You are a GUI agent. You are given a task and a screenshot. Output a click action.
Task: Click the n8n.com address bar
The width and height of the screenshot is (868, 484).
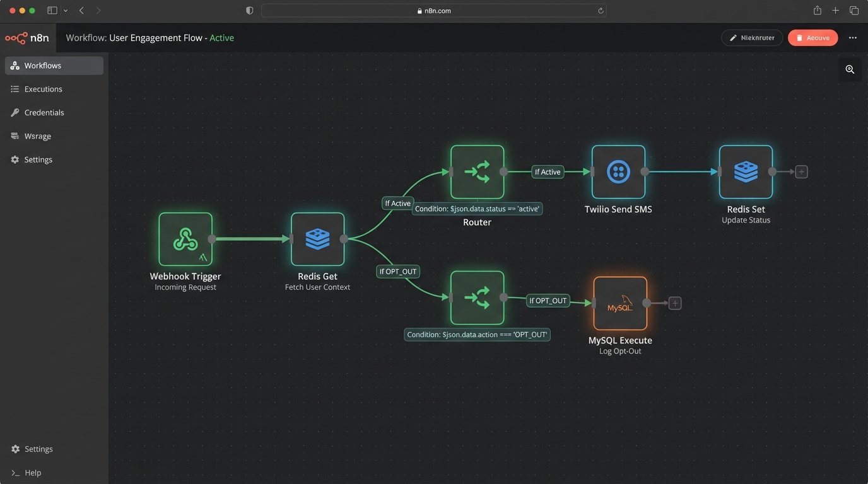coord(433,11)
